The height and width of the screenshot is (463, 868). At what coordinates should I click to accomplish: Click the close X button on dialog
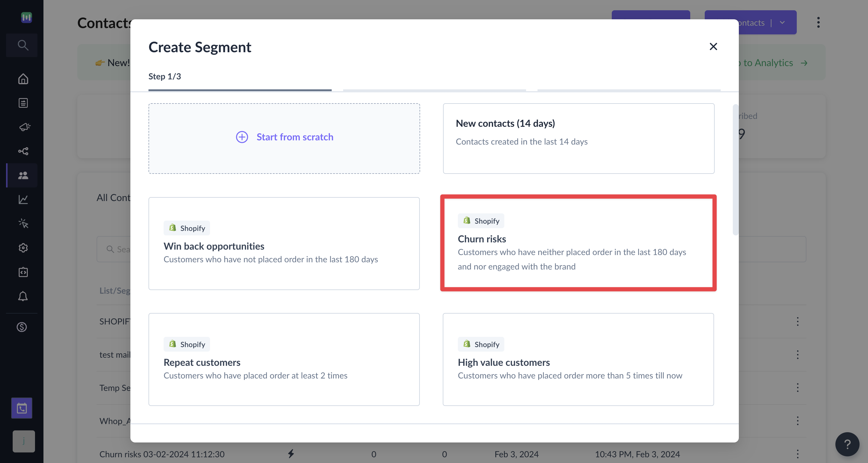[x=713, y=46]
